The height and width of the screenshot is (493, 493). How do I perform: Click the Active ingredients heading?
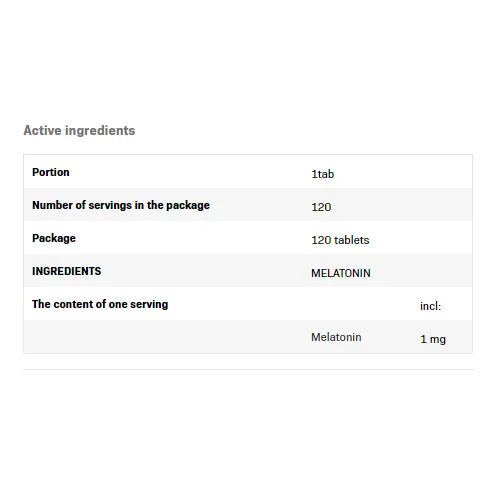(x=79, y=130)
